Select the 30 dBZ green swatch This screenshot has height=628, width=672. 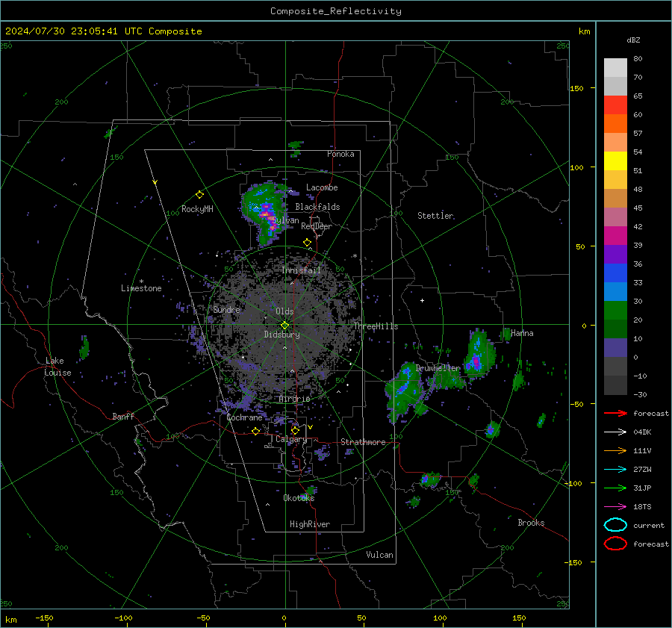coord(615,310)
